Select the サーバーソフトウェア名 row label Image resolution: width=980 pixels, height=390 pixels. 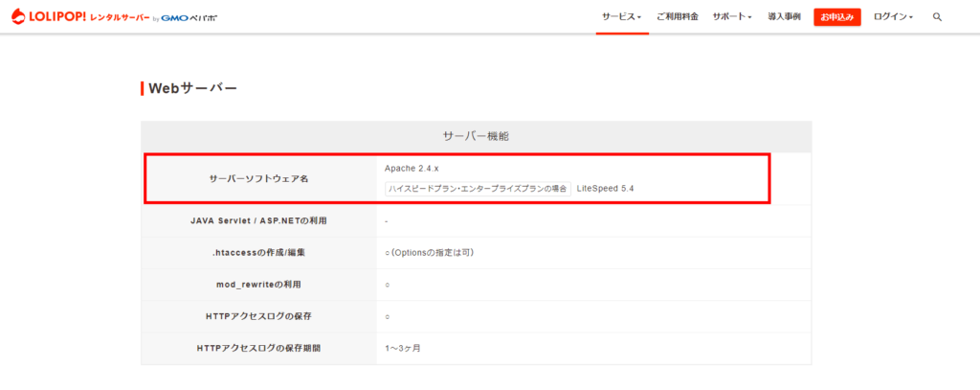coord(258,179)
